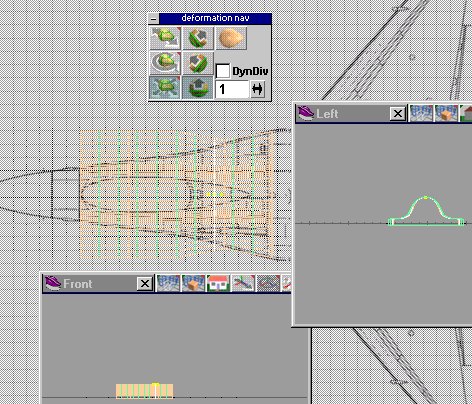This screenshot has height=404, width=472.
Task: Open the Front window view-type shoe icon
Action: click(53, 283)
